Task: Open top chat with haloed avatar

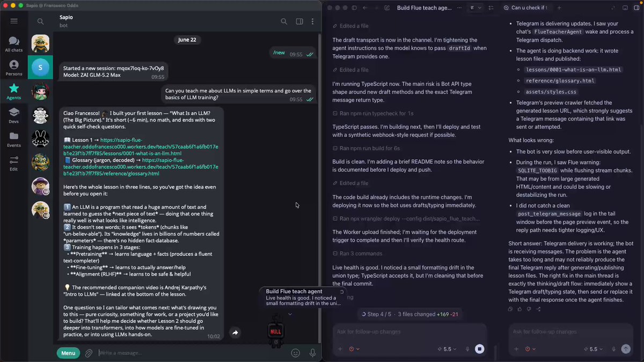Action: click(x=40, y=43)
